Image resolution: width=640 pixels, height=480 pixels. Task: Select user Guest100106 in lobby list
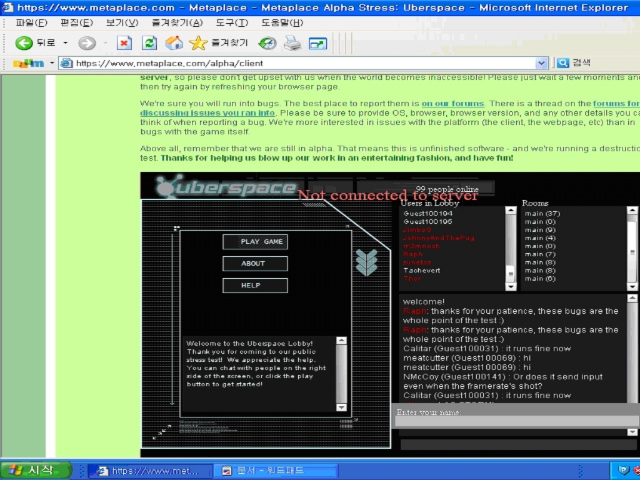tap(428, 222)
